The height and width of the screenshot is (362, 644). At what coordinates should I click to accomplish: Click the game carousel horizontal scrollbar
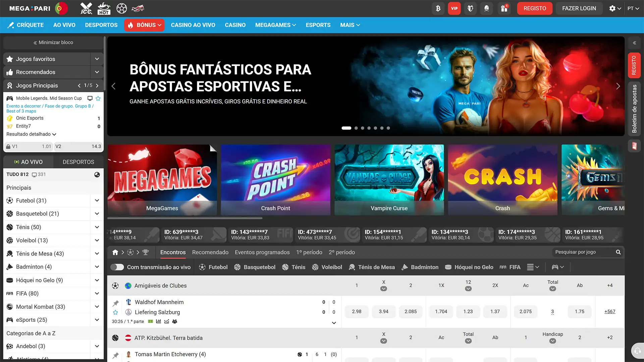click(x=185, y=218)
